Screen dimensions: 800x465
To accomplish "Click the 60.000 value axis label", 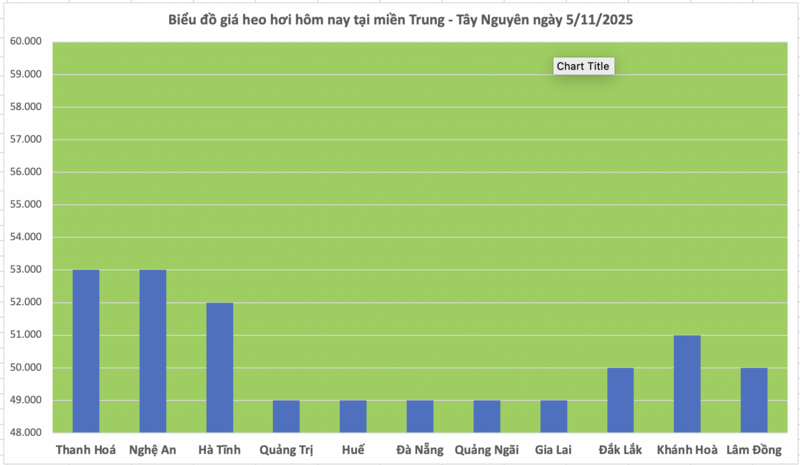I will (x=25, y=42).
